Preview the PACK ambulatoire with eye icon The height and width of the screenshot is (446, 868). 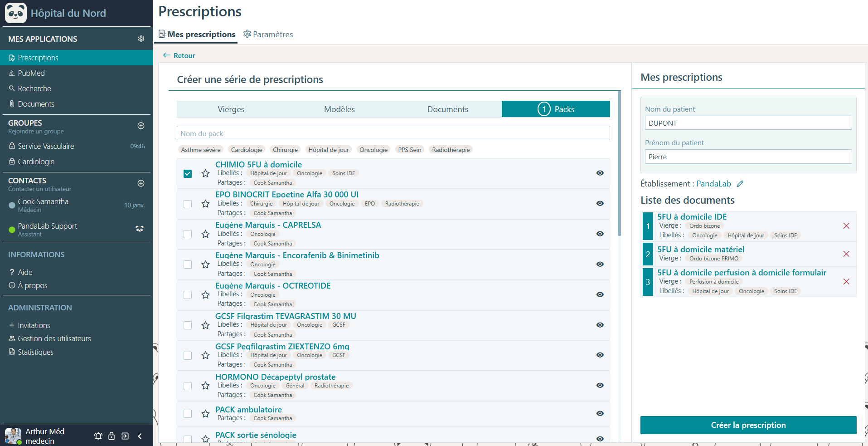(x=600, y=413)
